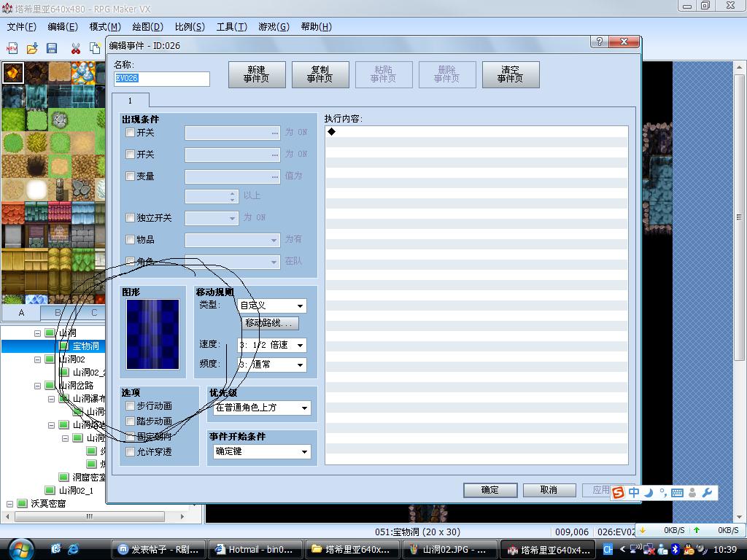Click the 山洞02_1 map tree item

(x=76, y=490)
